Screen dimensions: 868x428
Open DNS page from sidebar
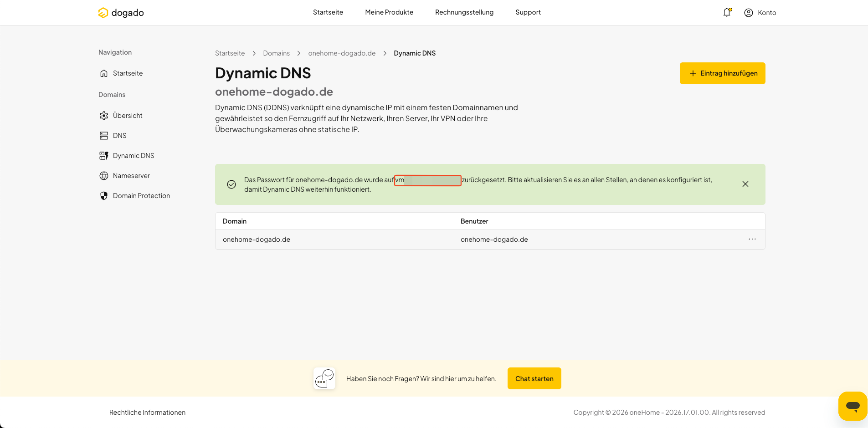coord(120,136)
